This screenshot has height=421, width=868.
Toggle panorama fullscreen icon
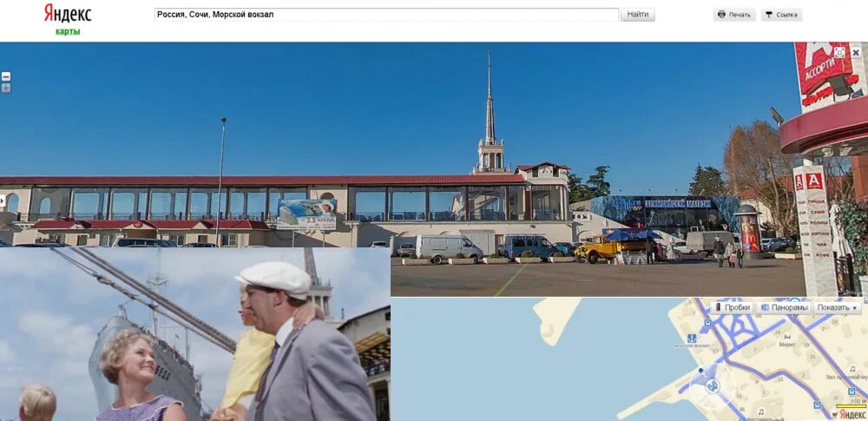pos(839,53)
